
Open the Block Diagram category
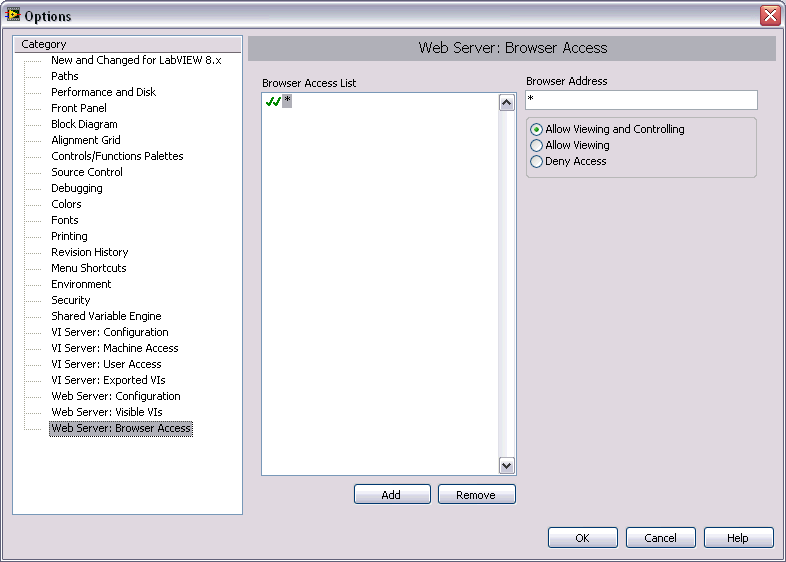click(84, 124)
